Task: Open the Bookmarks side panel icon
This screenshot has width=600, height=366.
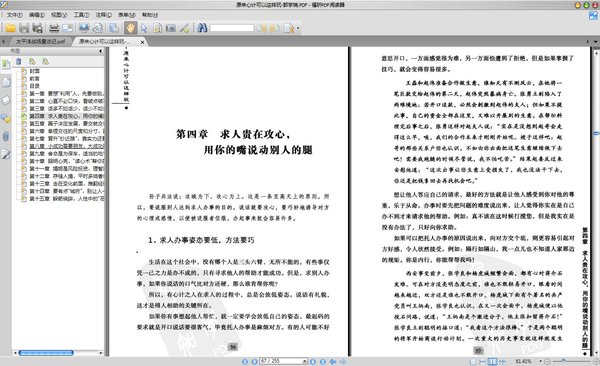Action: coord(6,65)
